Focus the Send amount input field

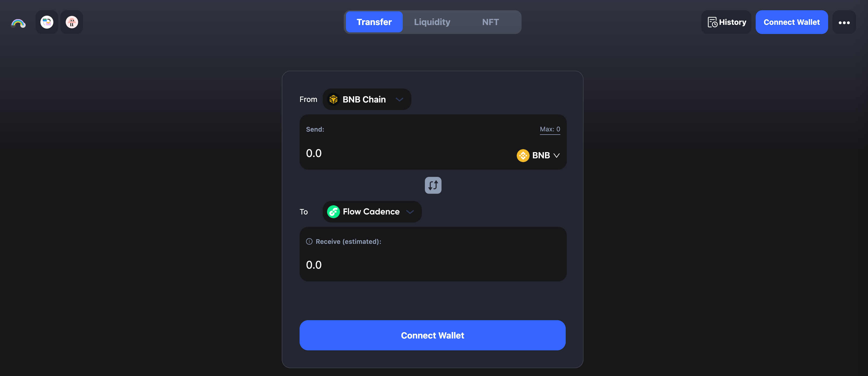(404, 153)
